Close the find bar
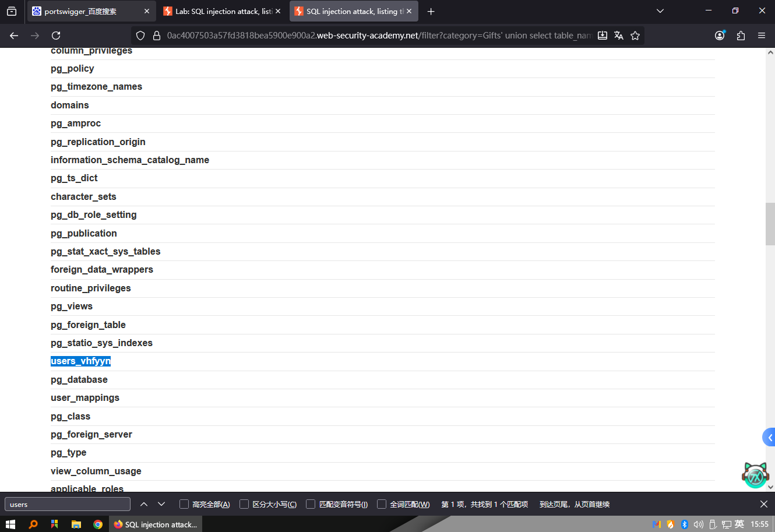 coord(764,504)
